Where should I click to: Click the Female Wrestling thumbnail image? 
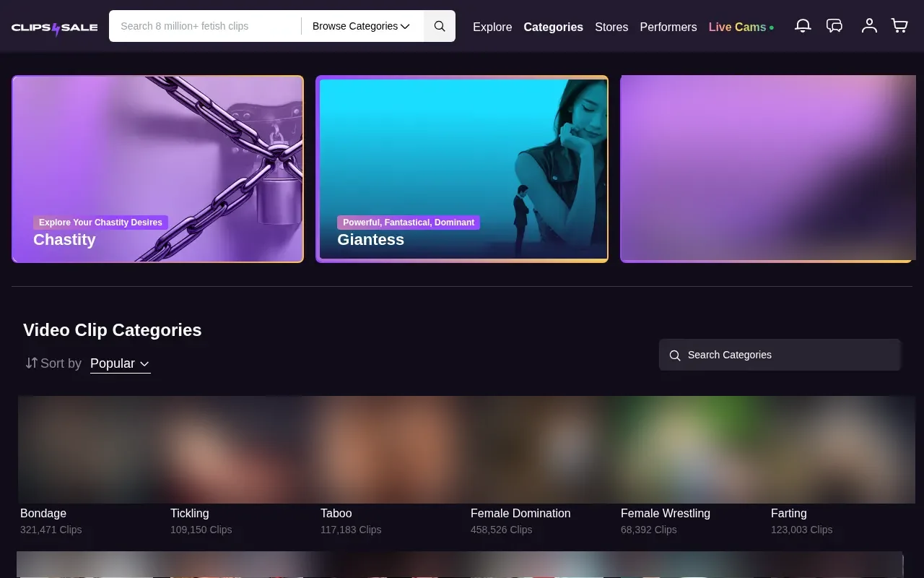tap(692, 449)
